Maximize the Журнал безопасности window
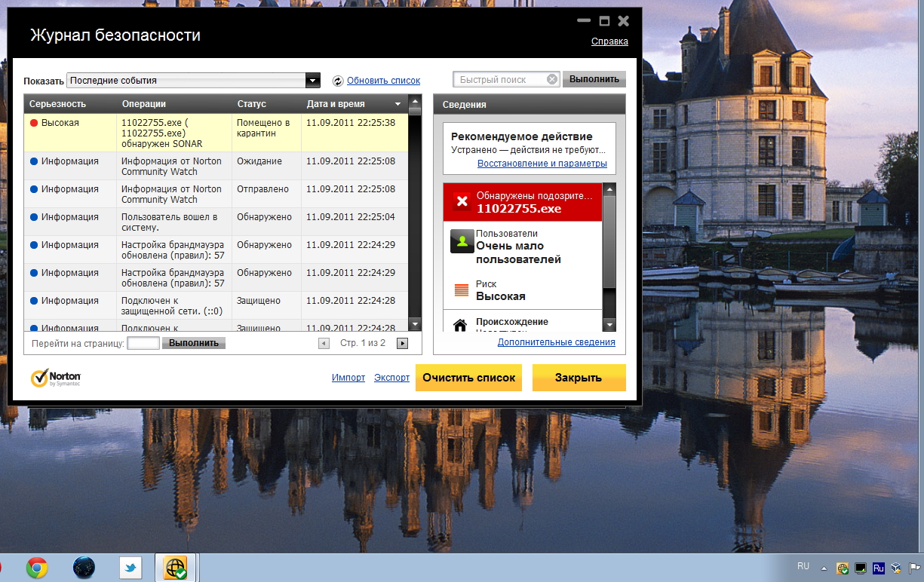 (x=604, y=21)
